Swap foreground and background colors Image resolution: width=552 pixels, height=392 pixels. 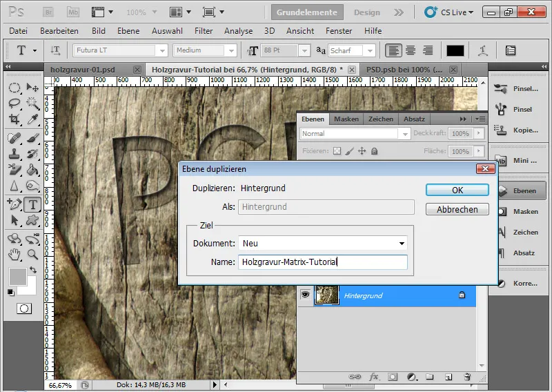[32, 270]
